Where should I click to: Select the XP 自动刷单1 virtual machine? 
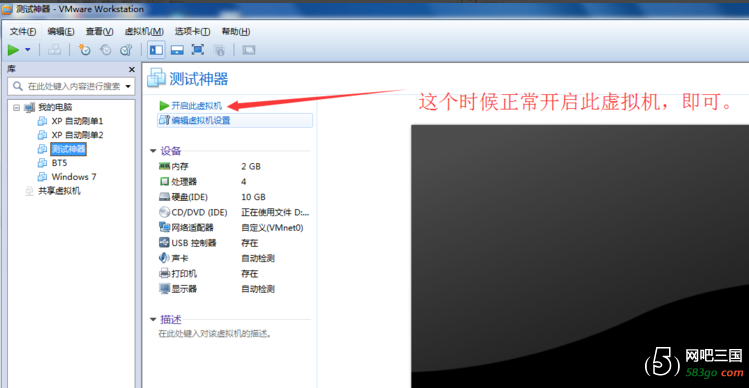(x=77, y=121)
